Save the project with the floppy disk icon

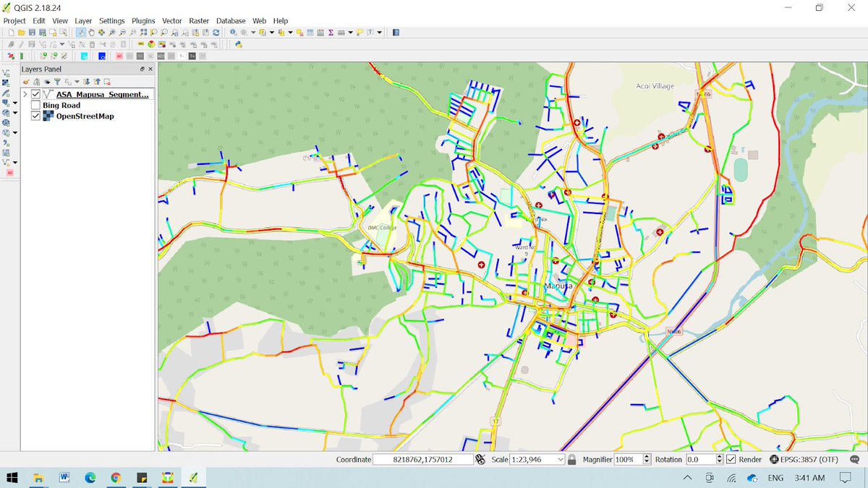(32, 33)
